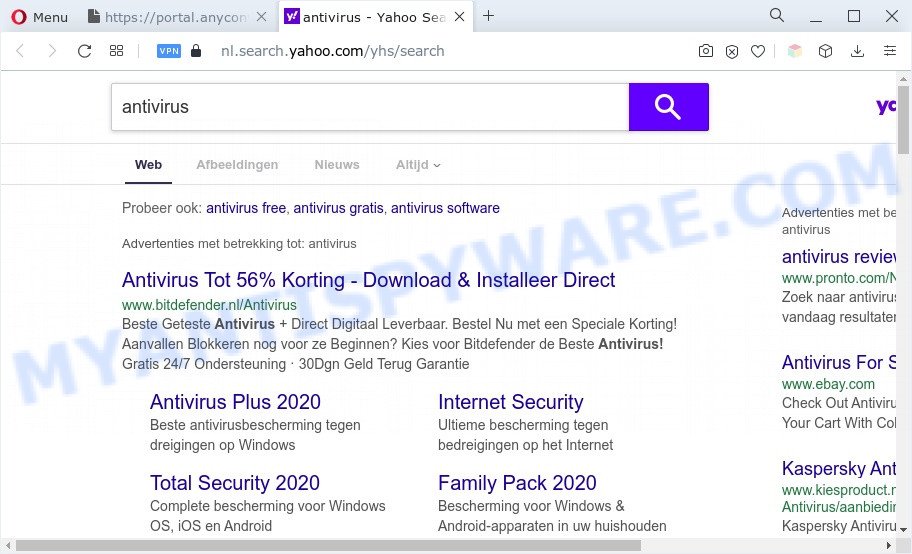Click the vertical scrollbar thumb
The height and width of the screenshot is (554, 912).
tap(903, 120)
